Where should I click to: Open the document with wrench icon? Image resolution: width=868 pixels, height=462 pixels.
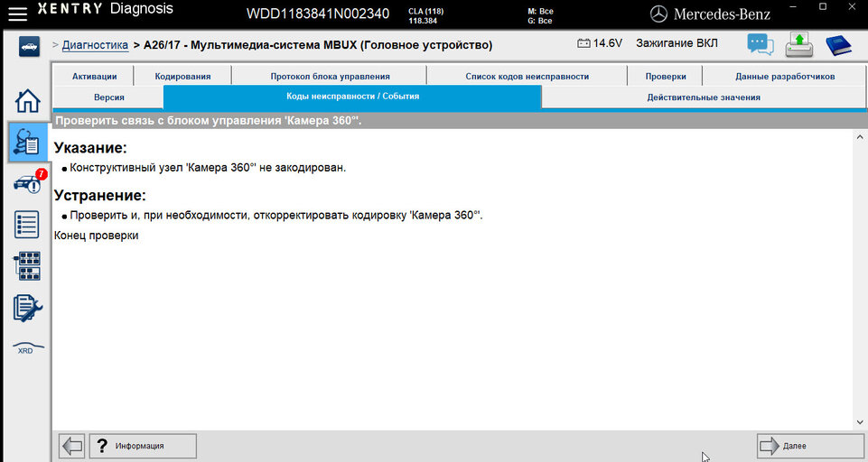27,308
